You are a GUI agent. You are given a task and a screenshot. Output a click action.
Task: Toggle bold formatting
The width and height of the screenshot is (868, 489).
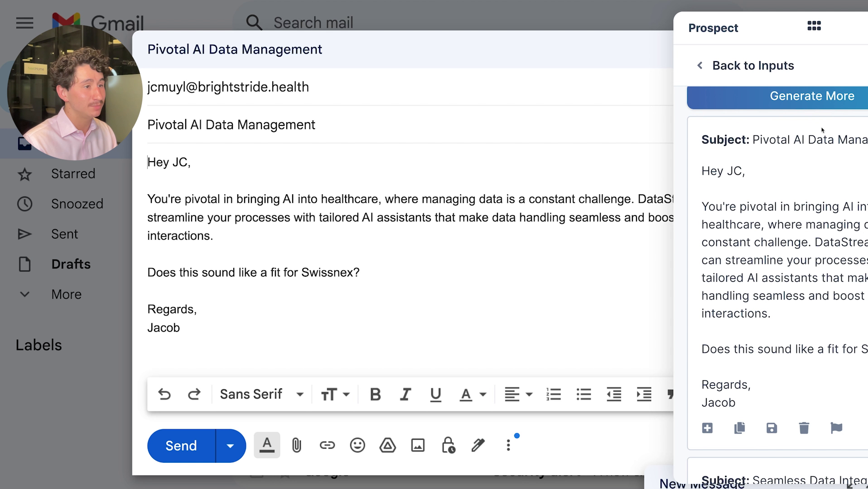375,394
